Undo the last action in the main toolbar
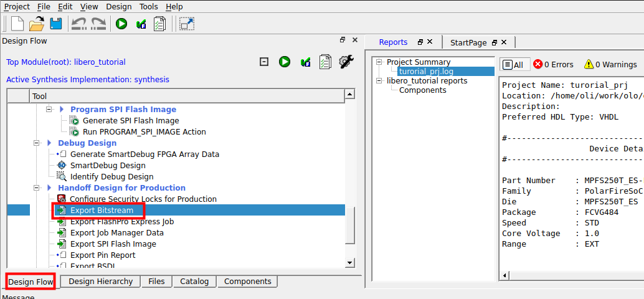 point(78,24)
